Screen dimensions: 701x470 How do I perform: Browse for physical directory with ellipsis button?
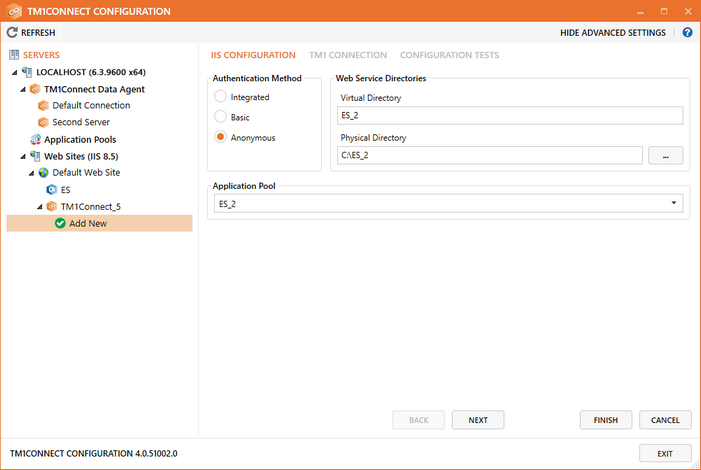[665, 156]
